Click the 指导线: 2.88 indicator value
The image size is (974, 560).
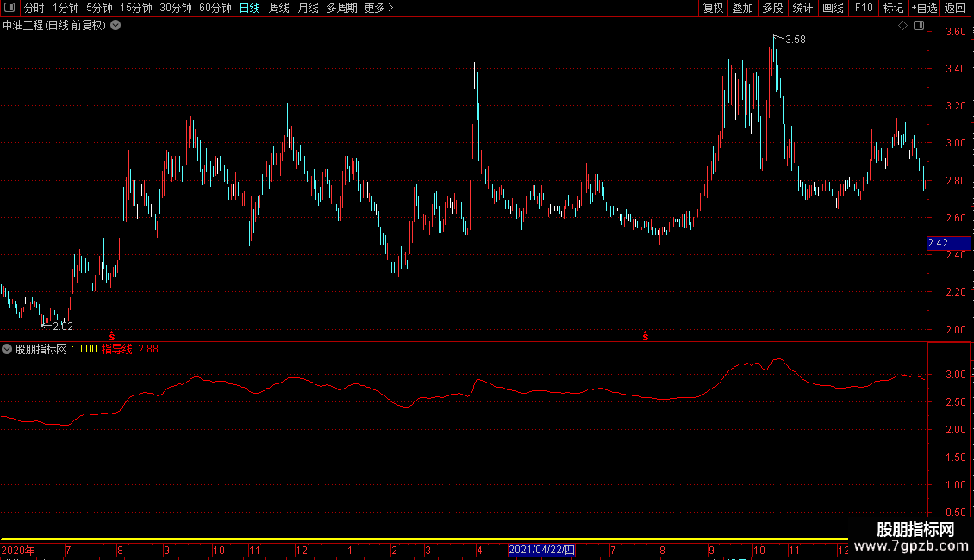click(130, 349)
